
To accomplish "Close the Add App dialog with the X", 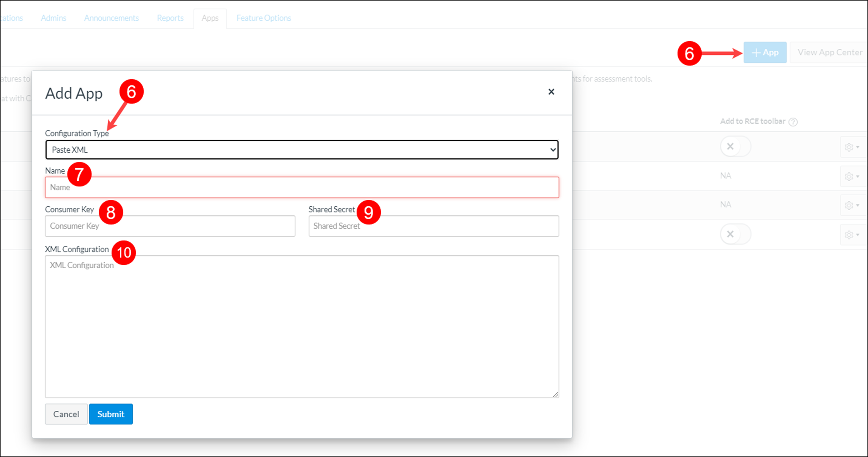I will [551, 92].
